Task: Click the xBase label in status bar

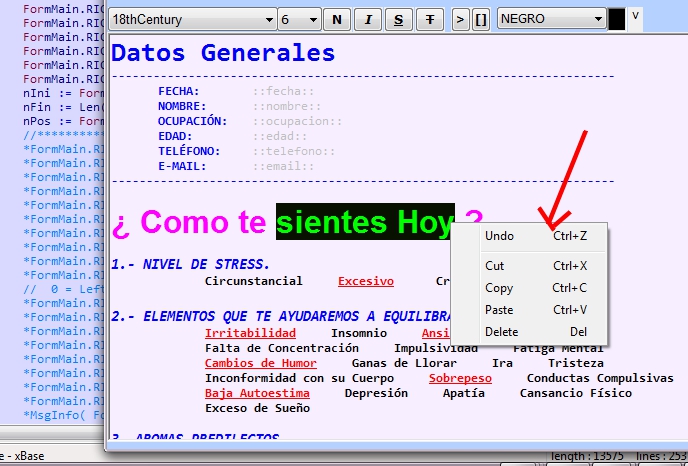Action: pos(29,456)
